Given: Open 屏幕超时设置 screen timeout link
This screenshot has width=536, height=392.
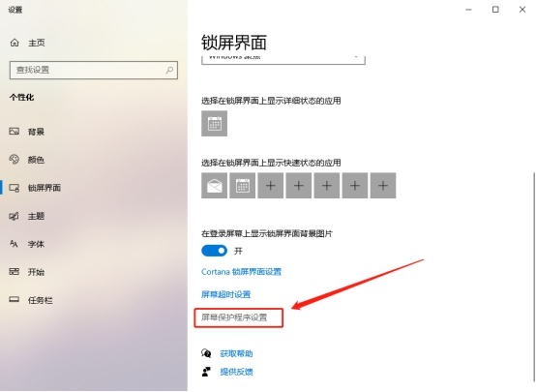Looking at the screenshot, I should click(226, 294).
